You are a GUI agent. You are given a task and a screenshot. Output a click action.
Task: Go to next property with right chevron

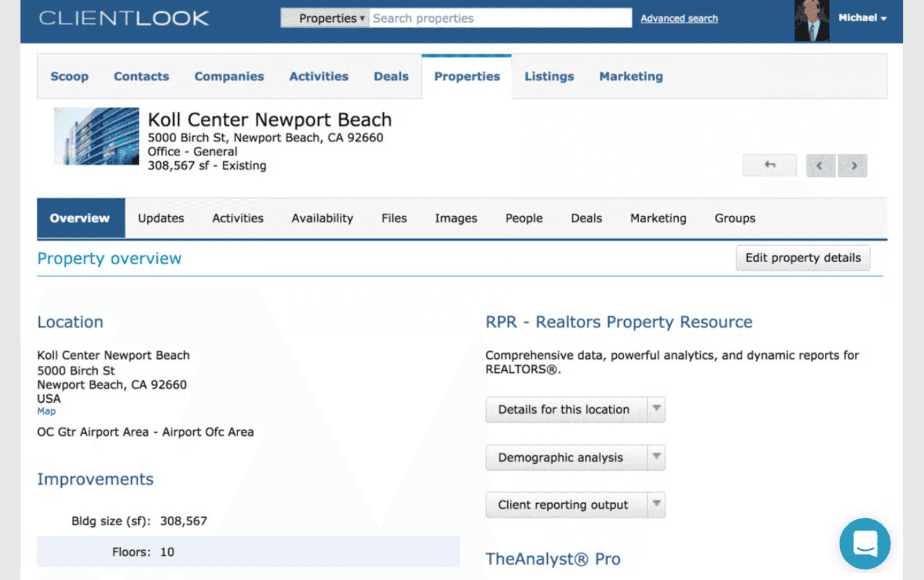click(x=853, y=166)
